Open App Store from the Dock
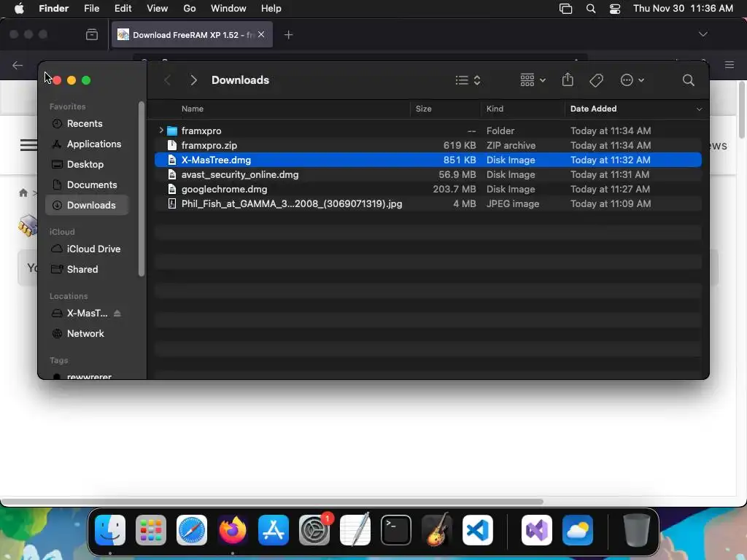 (x=274, y=530)
